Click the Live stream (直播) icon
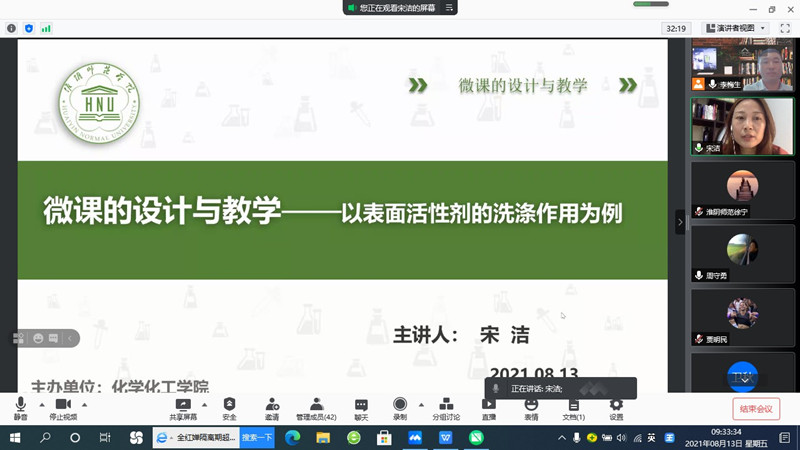Screen dimensions: 800x450 pos(489,406)
